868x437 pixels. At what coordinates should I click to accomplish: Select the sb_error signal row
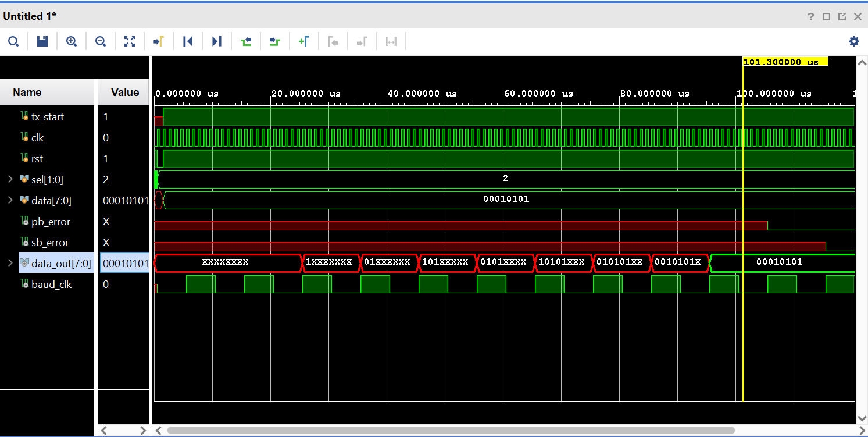pos(47,242)
